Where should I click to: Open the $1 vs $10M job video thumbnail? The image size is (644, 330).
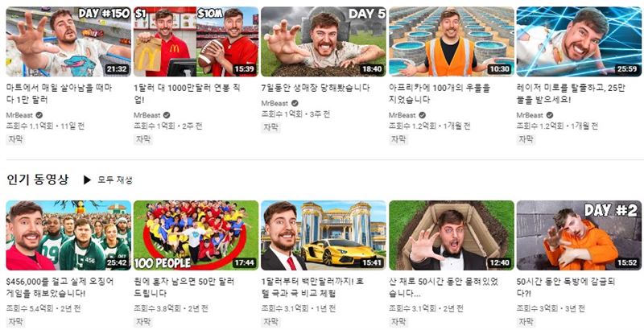[x=196, y=42]
